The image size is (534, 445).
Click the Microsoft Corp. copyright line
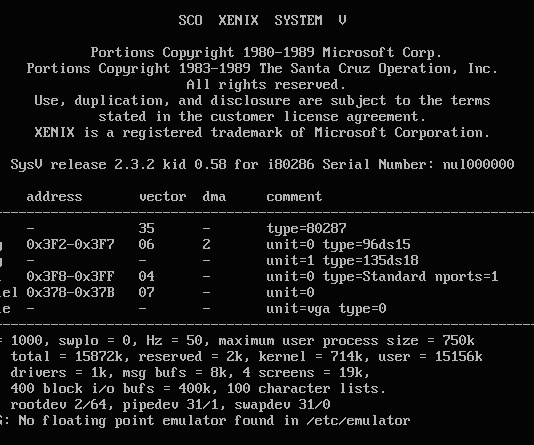(266, 53)
